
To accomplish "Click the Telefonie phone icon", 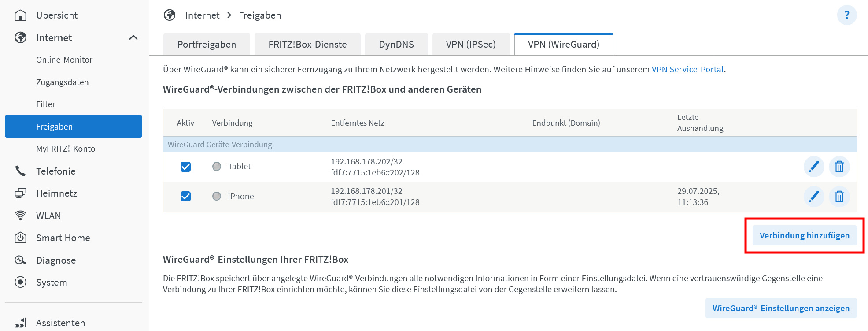I will pyautogui.click(x=20, y=171).
